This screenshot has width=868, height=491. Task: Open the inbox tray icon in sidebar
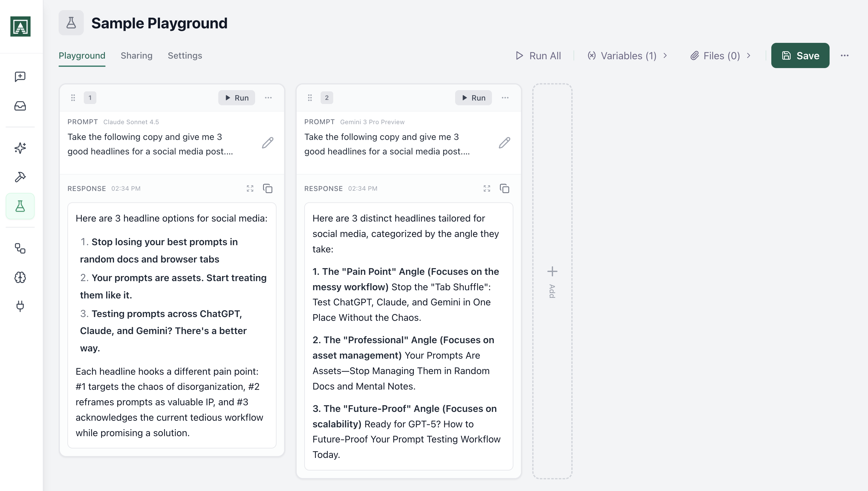pyautogui.click(x=20, y=106)
